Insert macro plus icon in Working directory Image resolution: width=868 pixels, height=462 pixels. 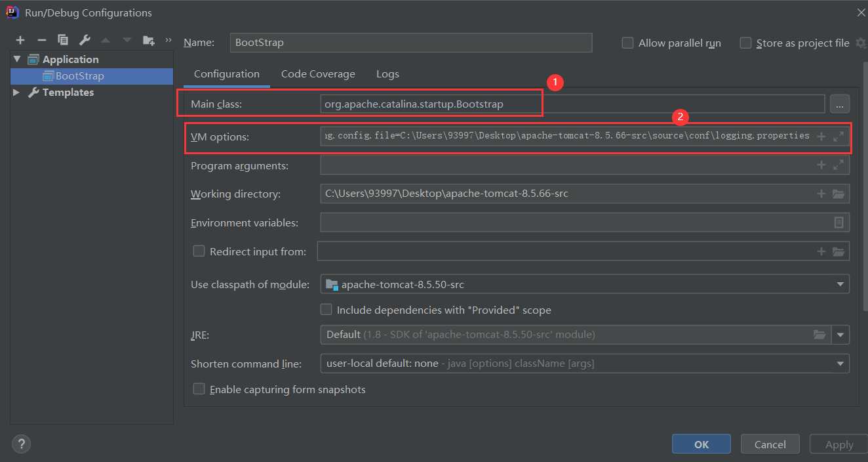(x=821, y=194)
